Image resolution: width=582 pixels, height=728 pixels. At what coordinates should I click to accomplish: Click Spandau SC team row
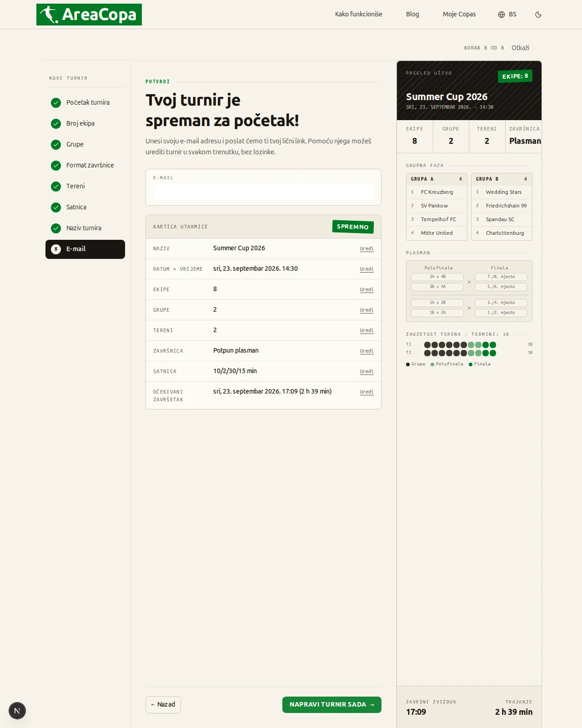pos(502,219)
